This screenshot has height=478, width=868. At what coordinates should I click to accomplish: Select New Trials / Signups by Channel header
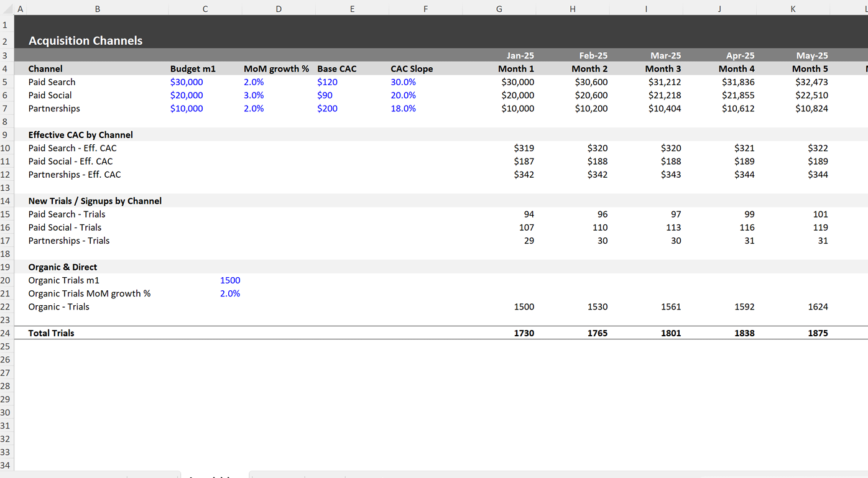pyautogui.click(x=95, y=201)
